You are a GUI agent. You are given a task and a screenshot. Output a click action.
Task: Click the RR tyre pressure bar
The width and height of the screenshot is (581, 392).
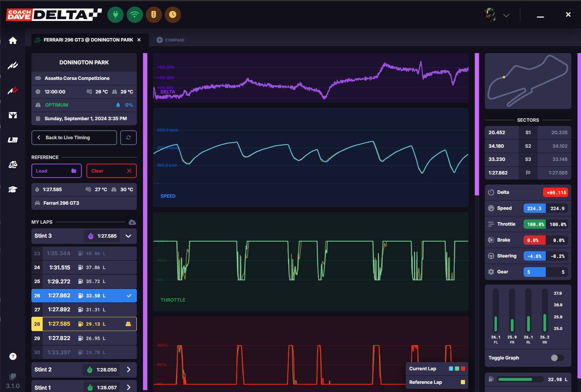[545, 310]
